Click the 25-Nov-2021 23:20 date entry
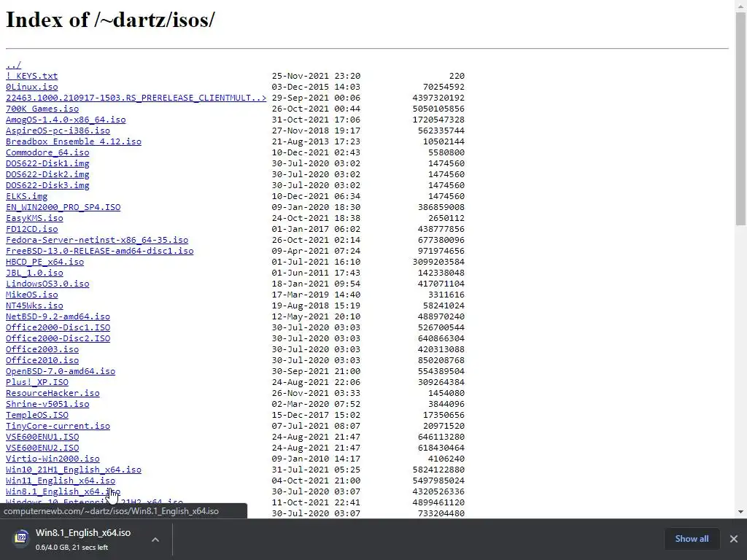This screenshot has height=560, width=747. [316, 76]
